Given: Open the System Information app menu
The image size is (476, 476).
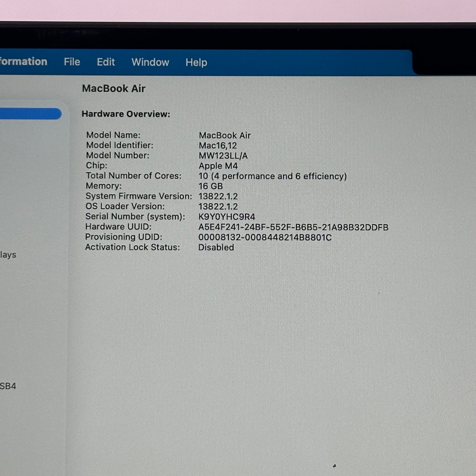Looking at the screenshot, I should (x=23, y=61).
